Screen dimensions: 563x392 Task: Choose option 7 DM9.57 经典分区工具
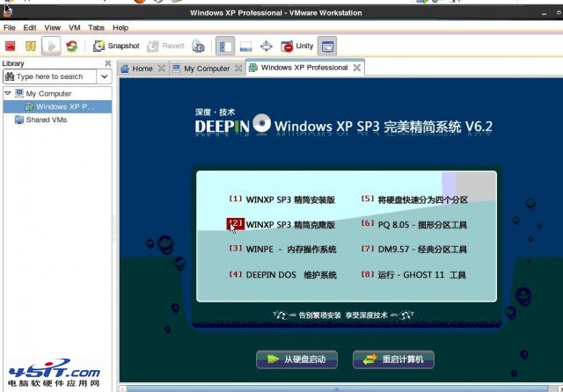[x=414, y=249]
